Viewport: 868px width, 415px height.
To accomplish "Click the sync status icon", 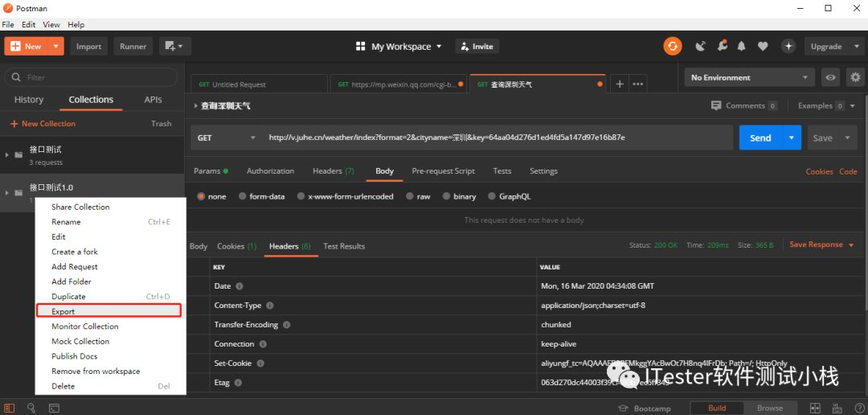I will point(673,46).
